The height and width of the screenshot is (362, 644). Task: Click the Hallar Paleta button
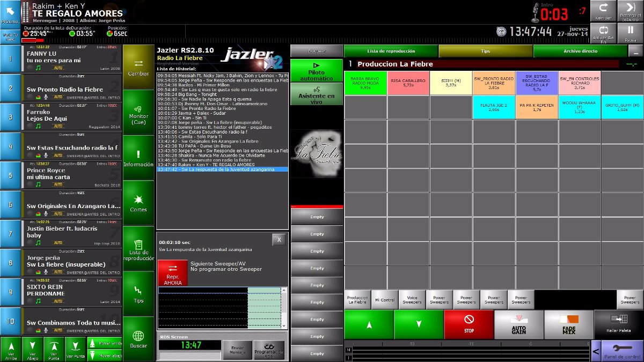click(x=619, y=324)
